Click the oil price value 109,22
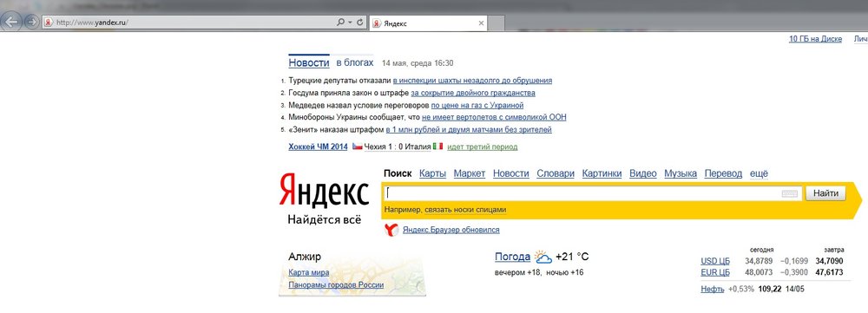This screenshot has height=313, width=868. [x=771, y=290]
